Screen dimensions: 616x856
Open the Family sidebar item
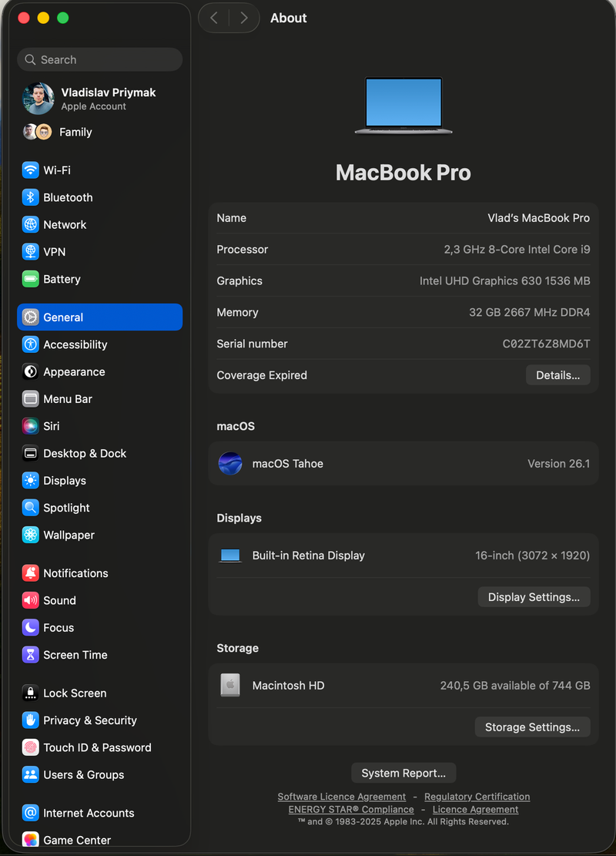click(100, 132)
